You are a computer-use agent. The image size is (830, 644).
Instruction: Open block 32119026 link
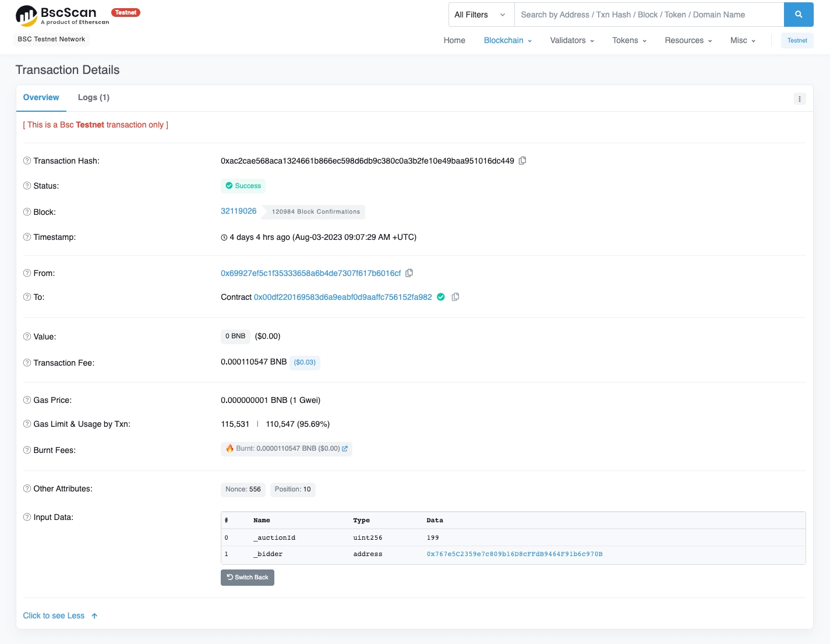point(238,211)
